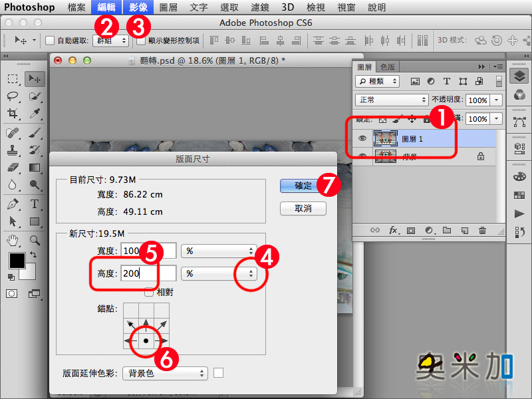Create a new layer icon
Screen dimensions: 532x399
(465, 231)
